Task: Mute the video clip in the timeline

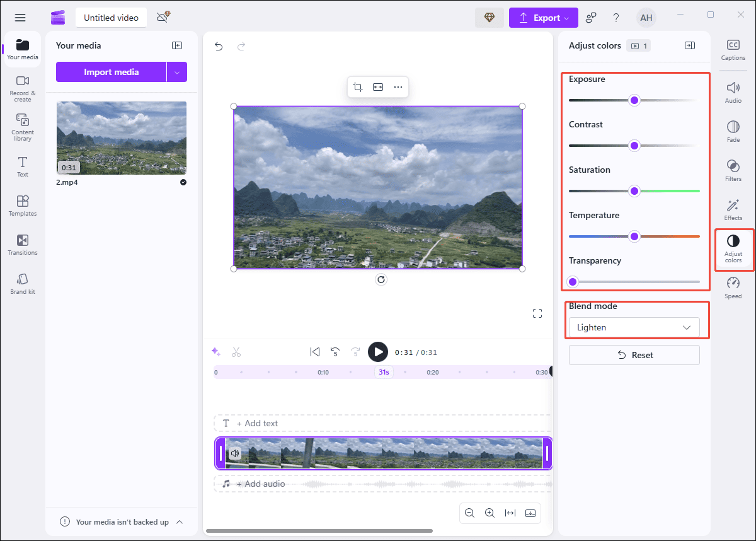Action: click(x=234, y=453)
